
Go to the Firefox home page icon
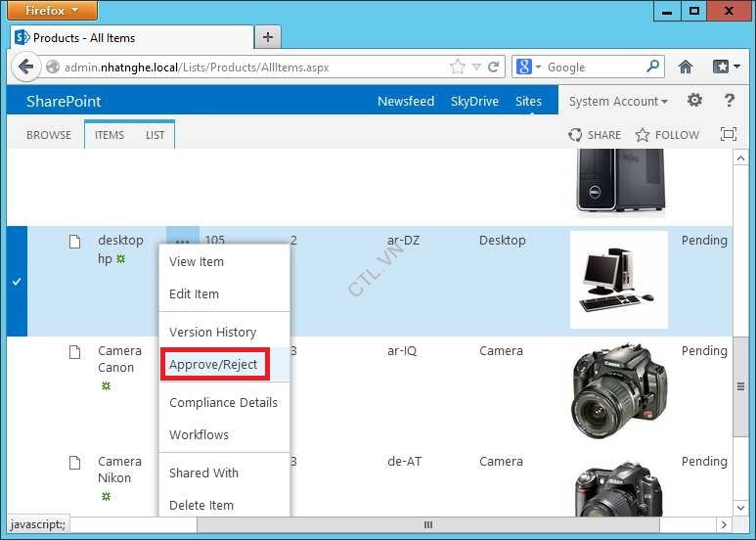pos(686,67)
